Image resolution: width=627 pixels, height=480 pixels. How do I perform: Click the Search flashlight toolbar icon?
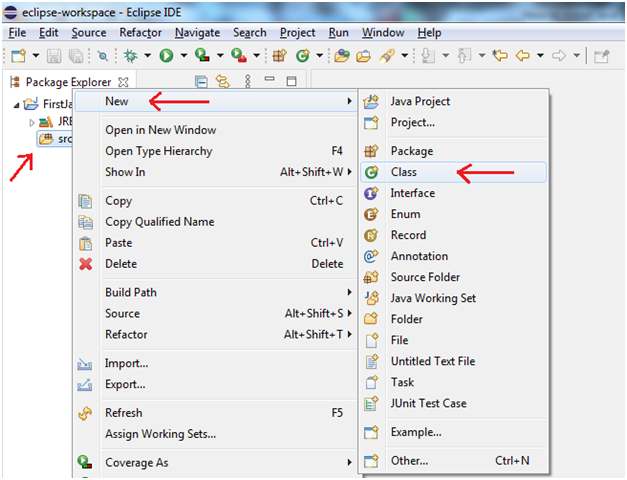tap(387, 56)
